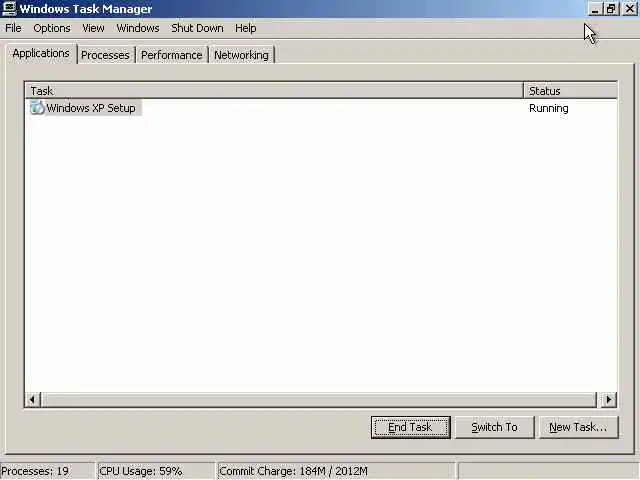The width and height of the screenshot is (640, 480).
Task: Click the left scroll arrow
Action: click(x=33, y=399)
